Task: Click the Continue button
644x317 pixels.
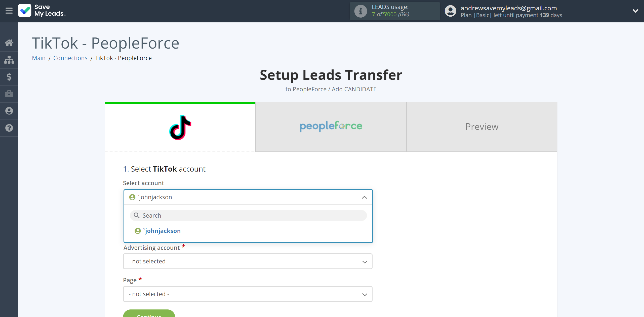Action: (x=149, y=316)
